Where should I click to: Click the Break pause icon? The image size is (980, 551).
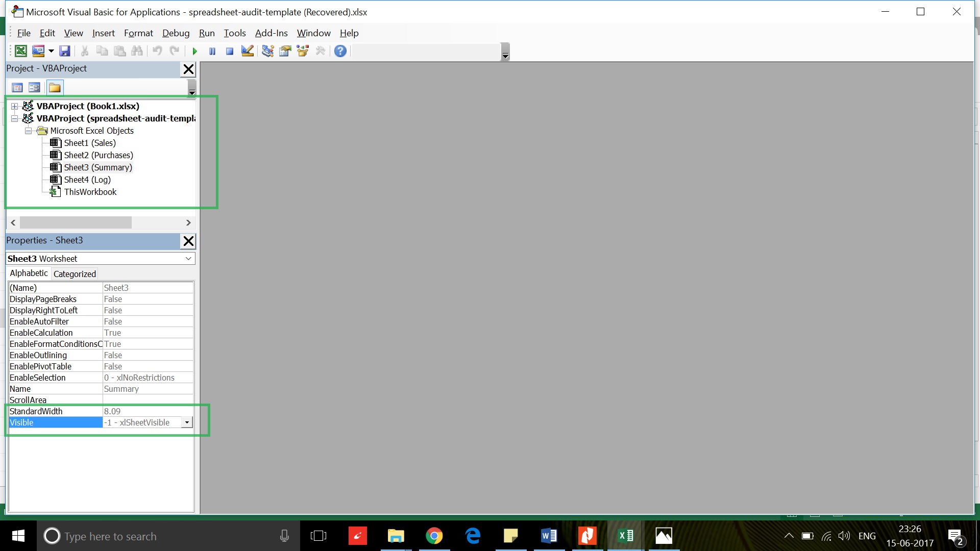pyautogui.click(x=212, y=51)
